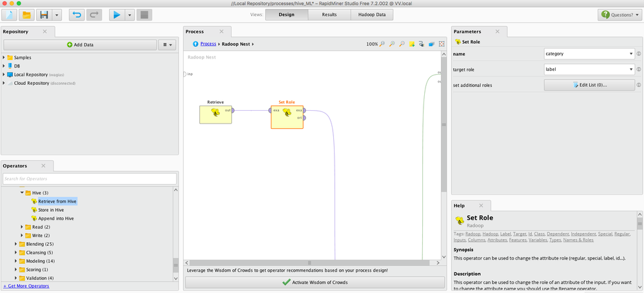Open the Get More Operators link

click(26, 286)
